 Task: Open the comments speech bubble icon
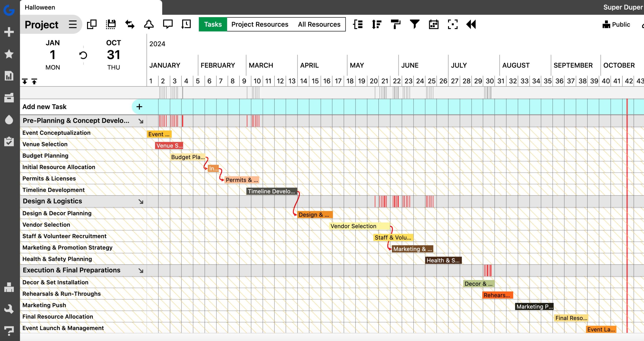[x=168, y=24]
